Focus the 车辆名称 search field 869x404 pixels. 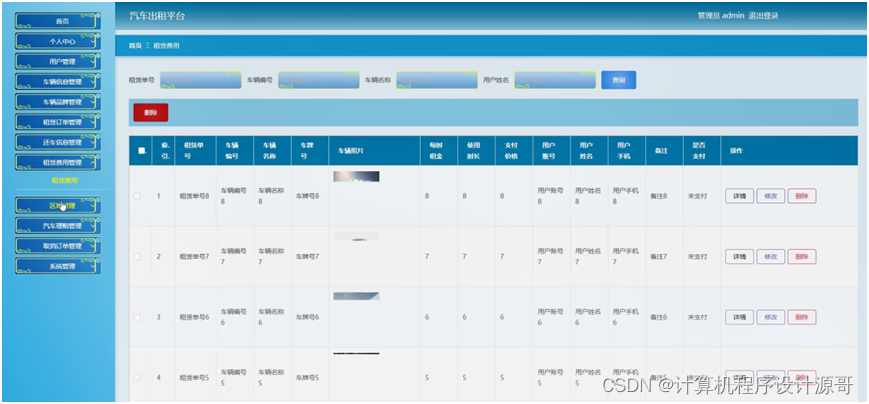pyautogui.click(x=437, y=80)
